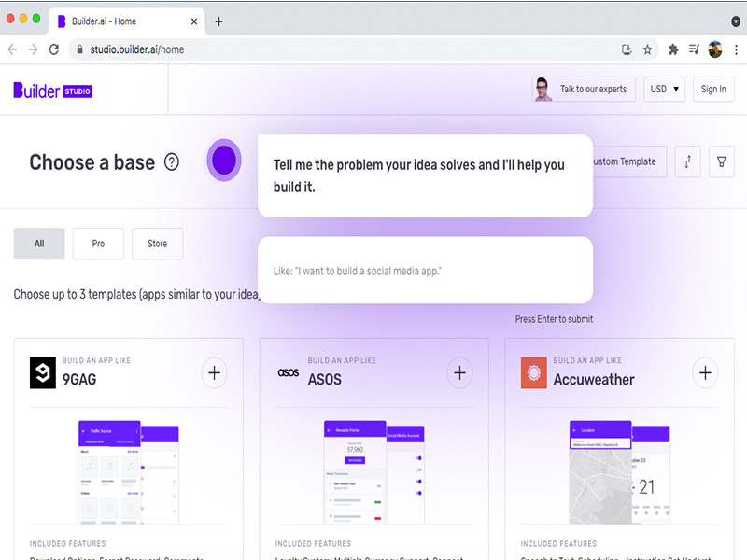Expand the USD currency dropdown
747x560 pixels.
[667, 89]
